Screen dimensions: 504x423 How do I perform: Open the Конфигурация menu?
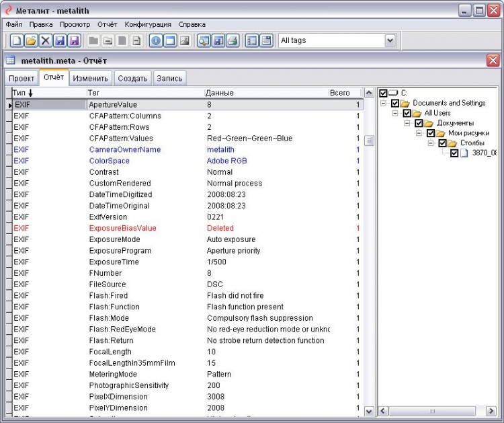(x=147, y=24)
